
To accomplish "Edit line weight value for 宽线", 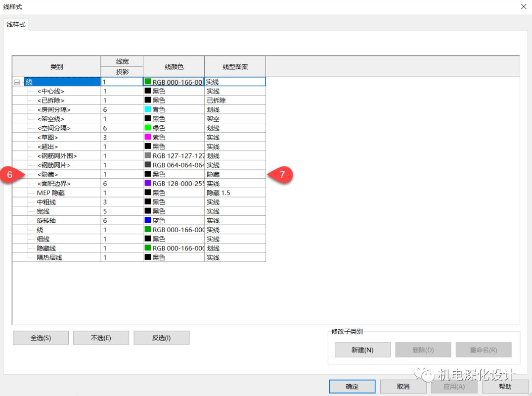I will point(122,211).
